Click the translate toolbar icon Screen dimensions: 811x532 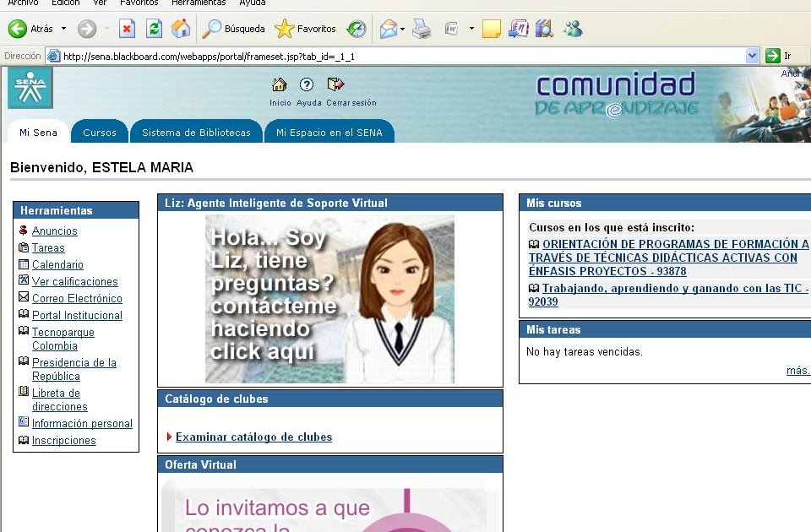(518, 29)
